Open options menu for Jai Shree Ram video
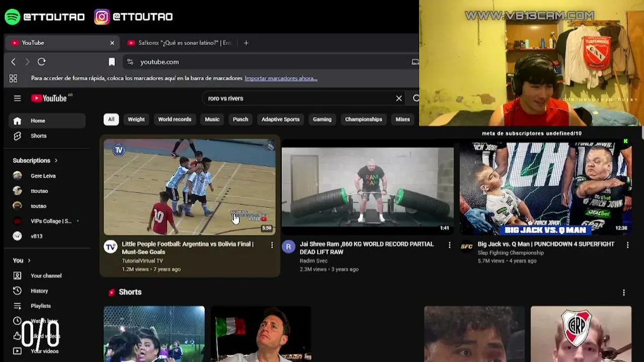Viewport: 644px width, 362px height. coord(450,245)
